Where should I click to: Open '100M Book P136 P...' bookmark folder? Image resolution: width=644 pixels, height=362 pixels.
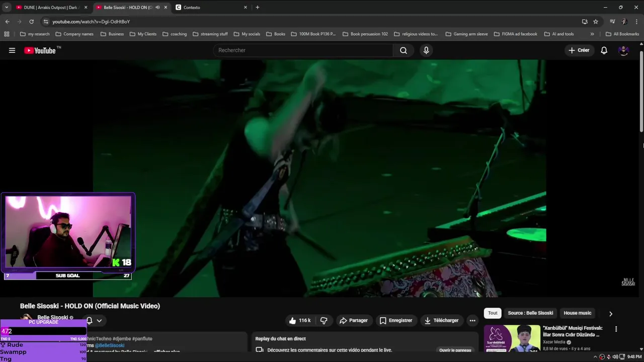coord(313,34)
